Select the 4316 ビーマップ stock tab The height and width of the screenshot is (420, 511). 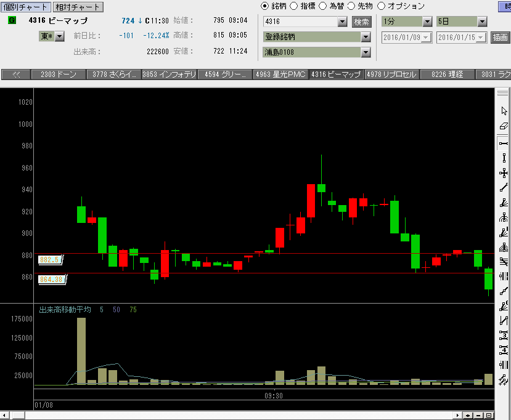(337, 75)
